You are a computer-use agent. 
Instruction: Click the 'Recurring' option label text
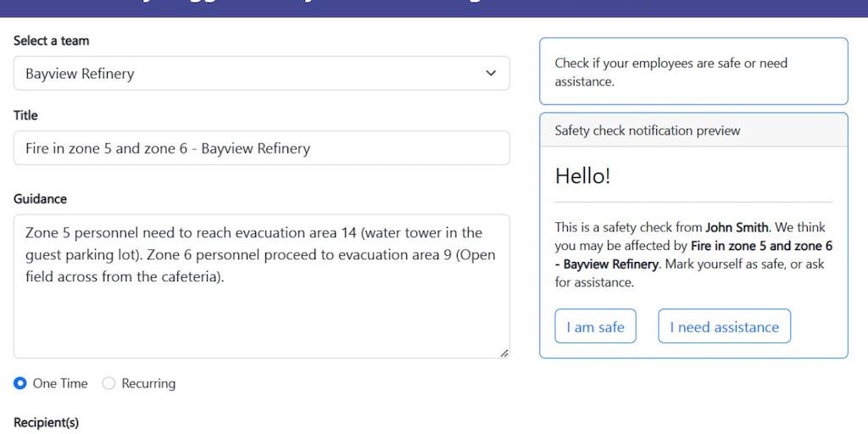(148, 383)
